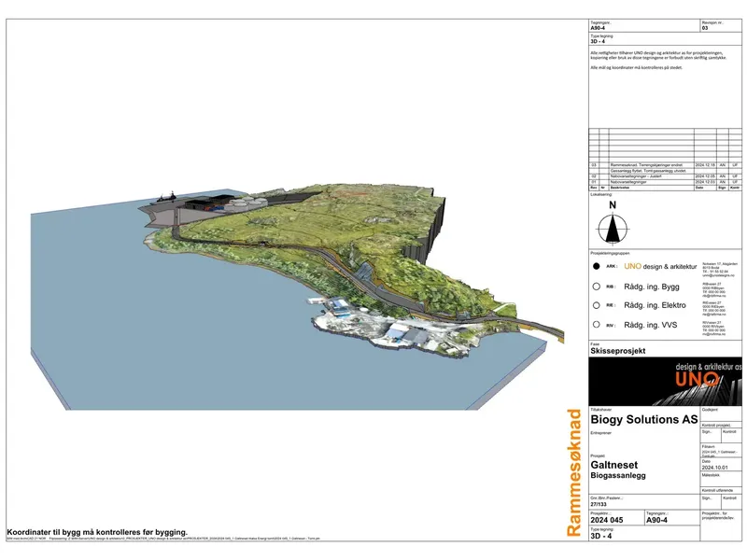This screenshot has width=747, height=560.
Task: Click the empty 'Målestokk' scale cell
Action: [721, 480]
